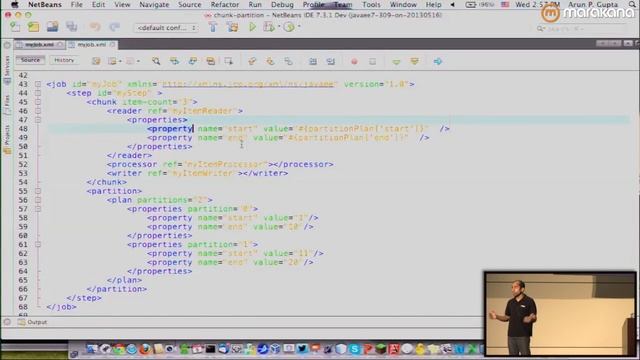Collapse the step element fold at line 44
Viewport: 640px width, 360px height.
coord(38,93)
